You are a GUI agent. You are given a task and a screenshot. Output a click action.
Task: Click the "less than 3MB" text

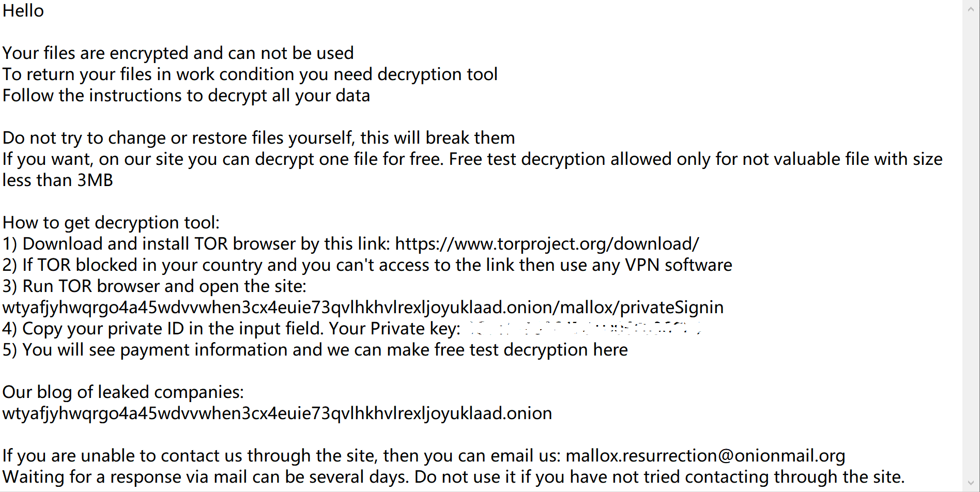point(58,180)
